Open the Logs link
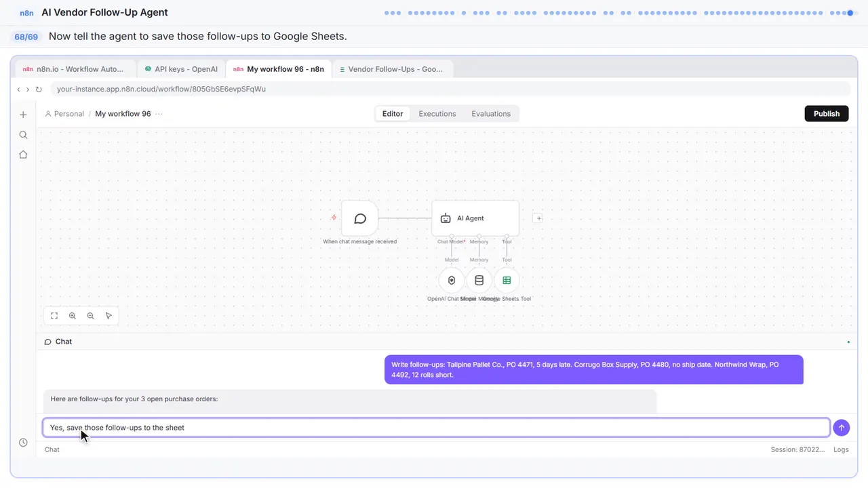 (841, 449)
